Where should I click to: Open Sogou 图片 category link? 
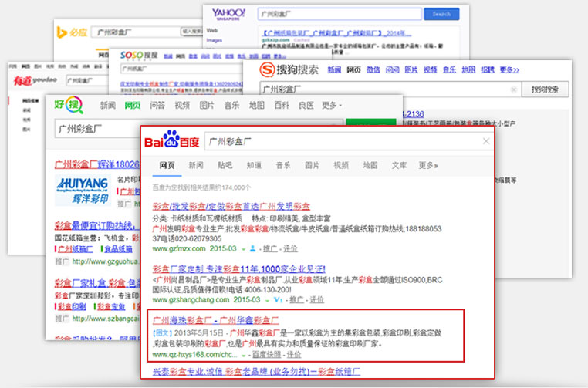point(411,69)
